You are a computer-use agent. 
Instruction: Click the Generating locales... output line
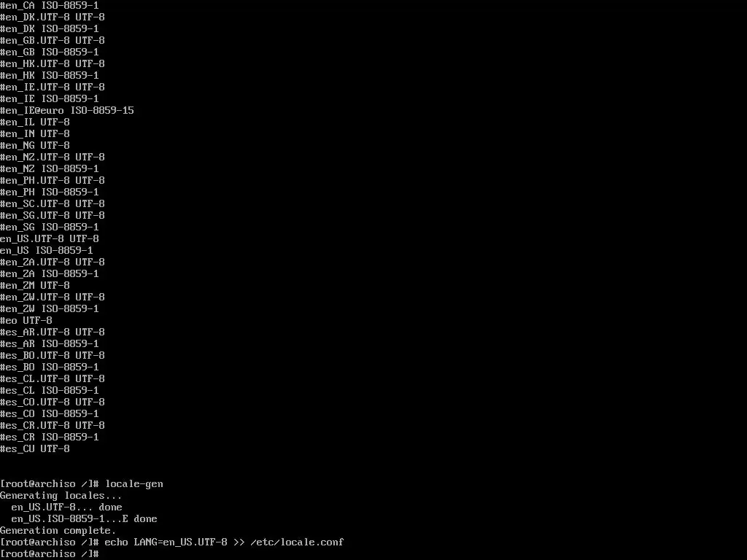tap(61, 496)
